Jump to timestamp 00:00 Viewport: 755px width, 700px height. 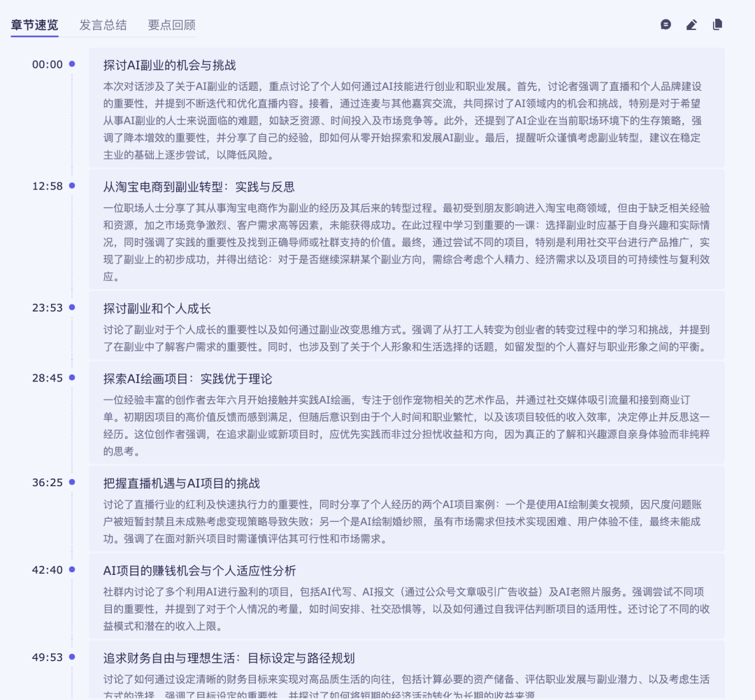click(48, 64)
